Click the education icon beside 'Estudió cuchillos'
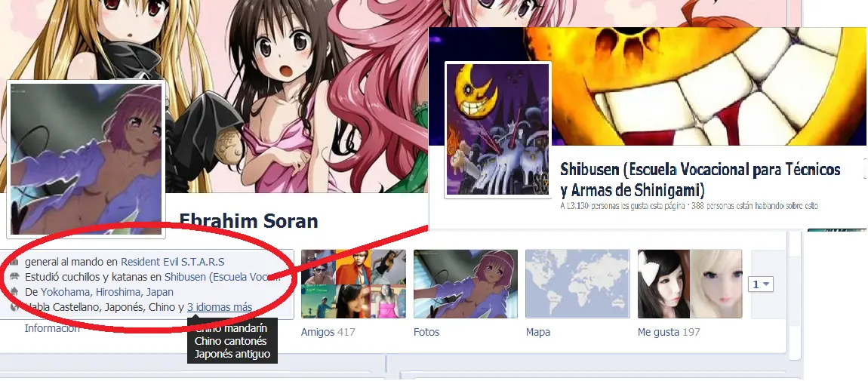Screen dimensions: 868x381 tap(14, 276)
